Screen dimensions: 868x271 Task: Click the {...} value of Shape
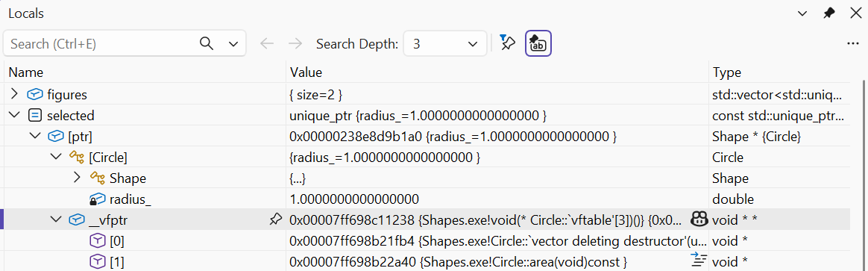[298, 178]
